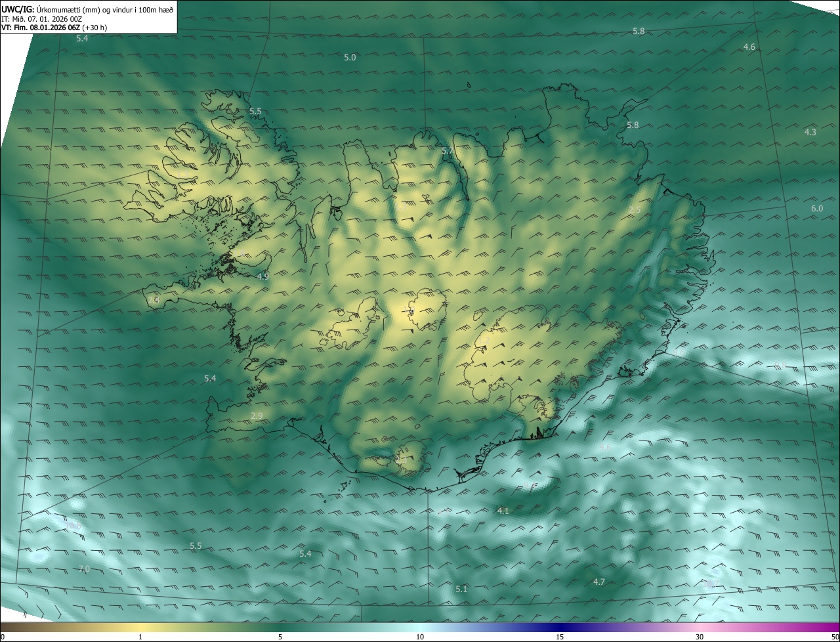
Task: Click the colorbar tick label '5'
Action: tap(280, 637)
